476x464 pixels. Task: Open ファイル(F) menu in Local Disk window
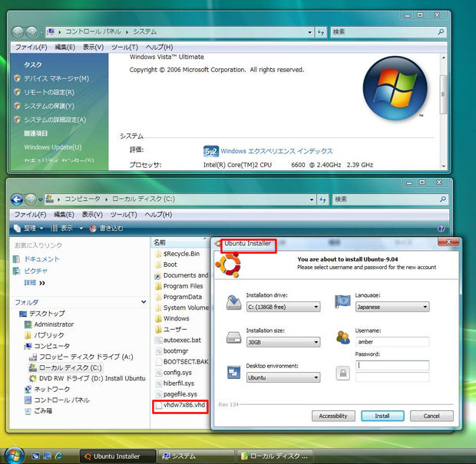31,215
